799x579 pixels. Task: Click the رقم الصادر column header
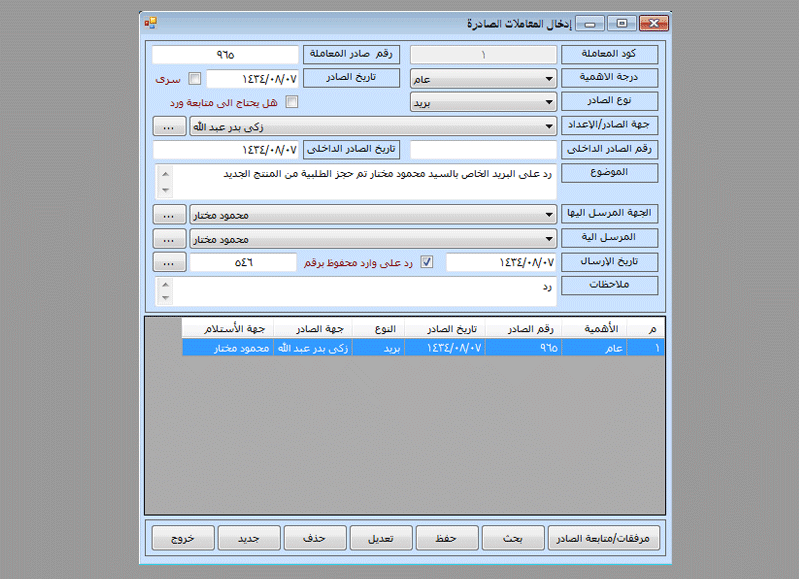(x=523, y=329)
